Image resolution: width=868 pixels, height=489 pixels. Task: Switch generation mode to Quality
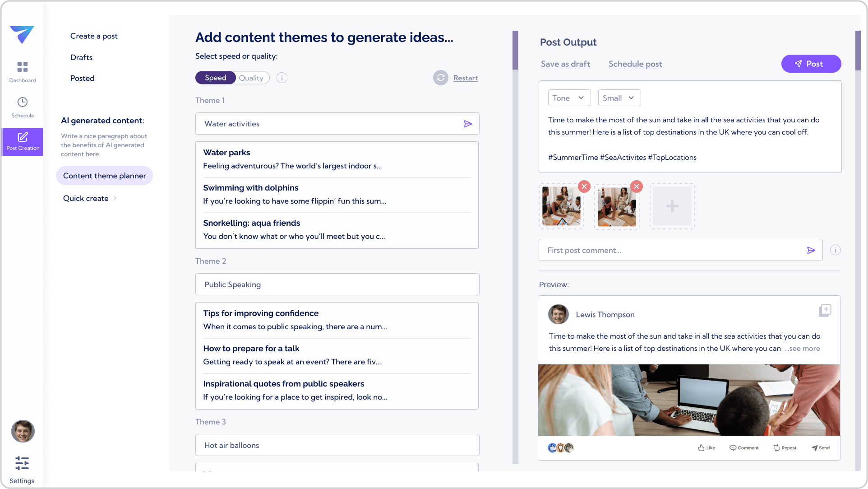[251, 78]
